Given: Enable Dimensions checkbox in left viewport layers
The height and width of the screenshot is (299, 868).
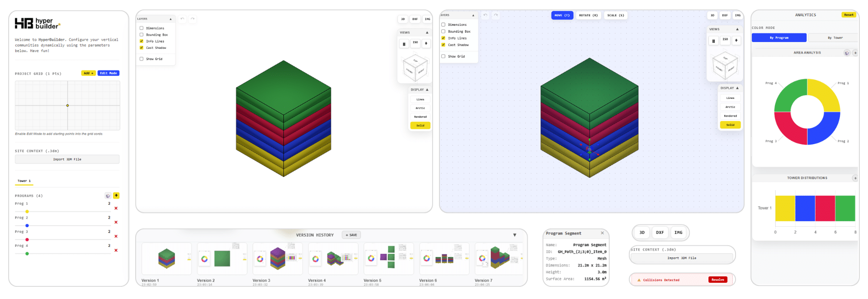Looking at the screenshot, I should point(142,28).
